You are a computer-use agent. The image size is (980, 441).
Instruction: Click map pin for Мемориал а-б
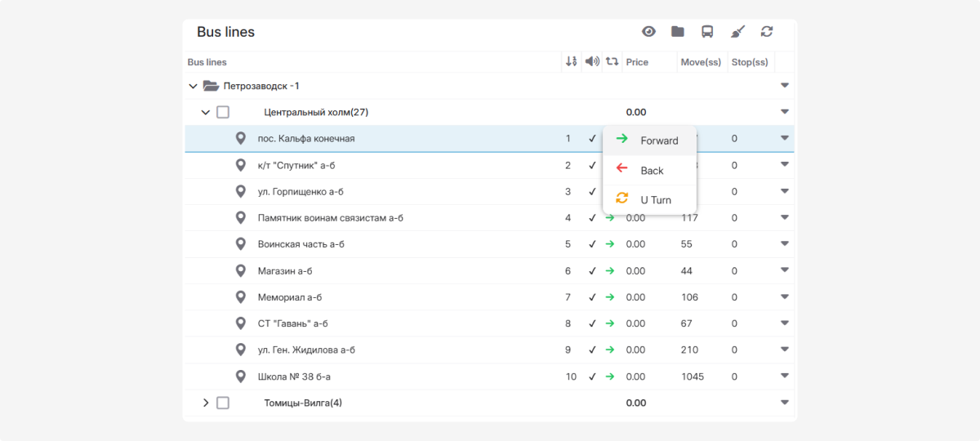pyautogui.click(x=240, y=297)
